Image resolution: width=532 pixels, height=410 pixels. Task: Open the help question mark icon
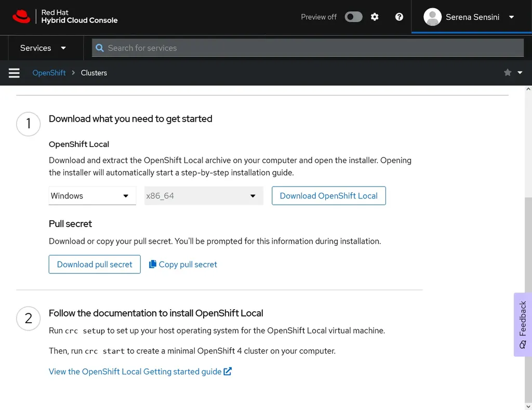coord(399,17)
